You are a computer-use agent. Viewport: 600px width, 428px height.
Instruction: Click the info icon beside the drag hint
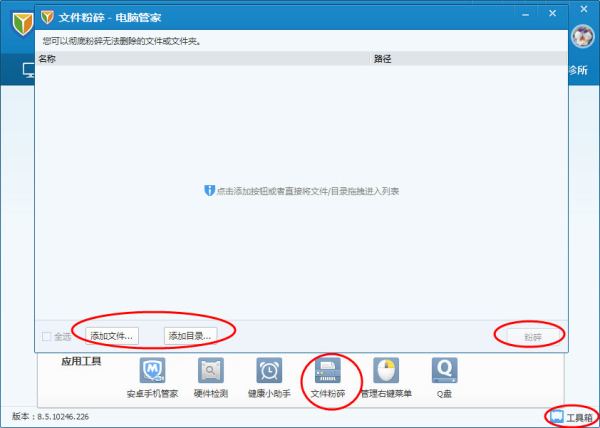(x=209, y=190)
